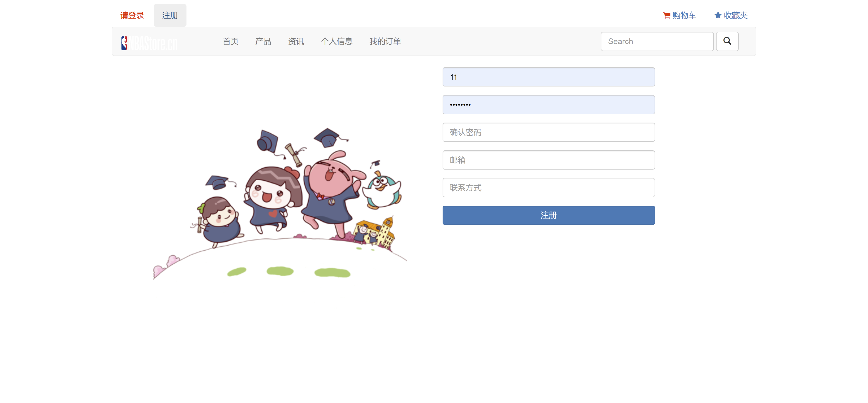
Task: Select 资讯 in navigation bar
Action: [x=296, y=41]
